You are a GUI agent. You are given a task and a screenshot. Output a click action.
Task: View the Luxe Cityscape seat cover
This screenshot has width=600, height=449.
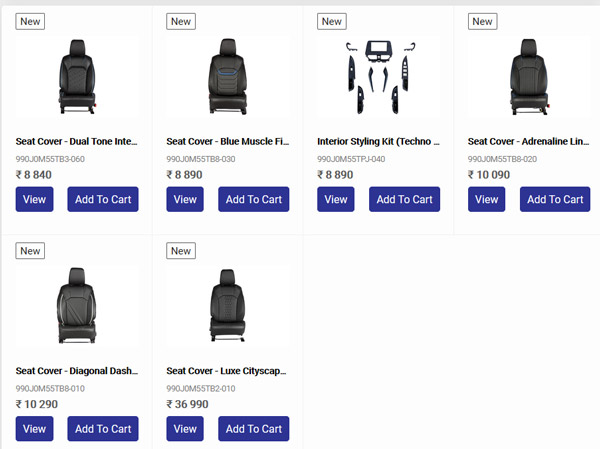click(185, 429)
